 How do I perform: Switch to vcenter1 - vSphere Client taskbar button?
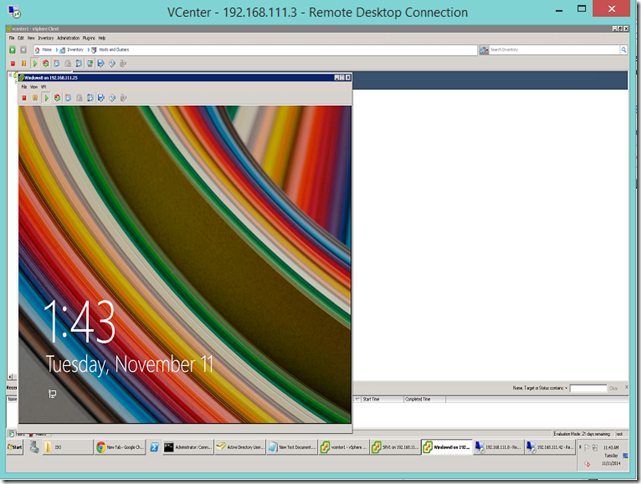(344, 447)
